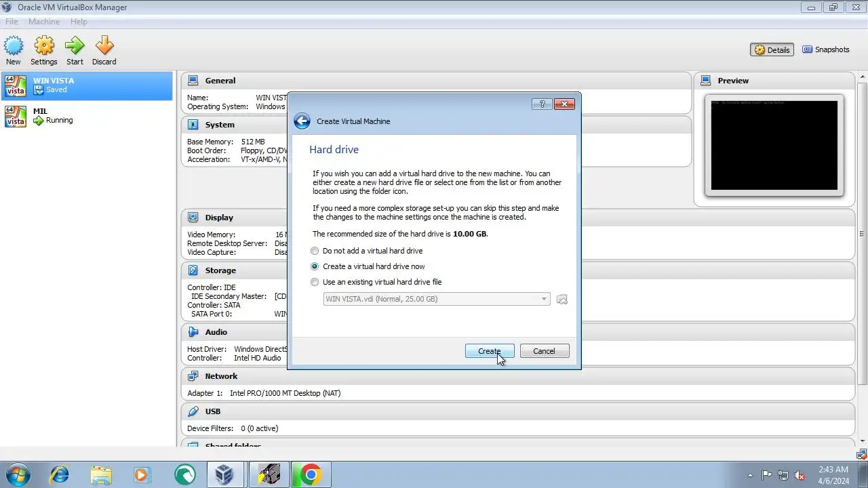Open the media player taskbar icon
This screenshot has height=488, width=868.
tap(142, 474)
